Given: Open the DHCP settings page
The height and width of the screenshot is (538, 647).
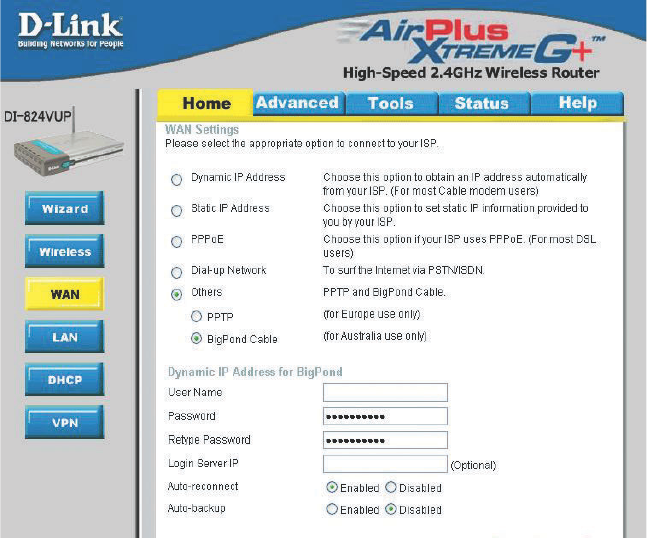Looking at the screenshot, I should pos(65,379).
